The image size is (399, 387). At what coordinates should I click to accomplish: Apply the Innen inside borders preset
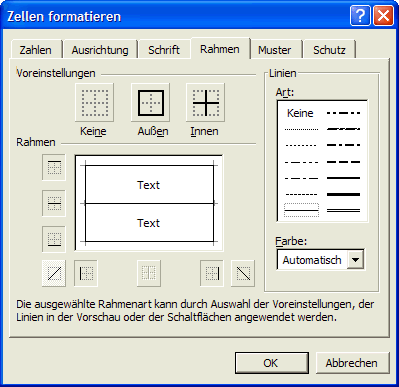[205, 102]
